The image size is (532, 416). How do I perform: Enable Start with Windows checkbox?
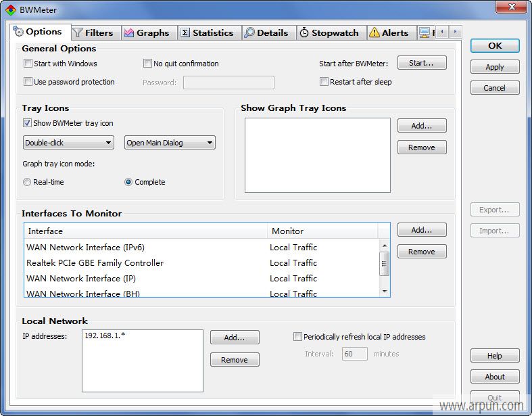click(x=28, y=64)
